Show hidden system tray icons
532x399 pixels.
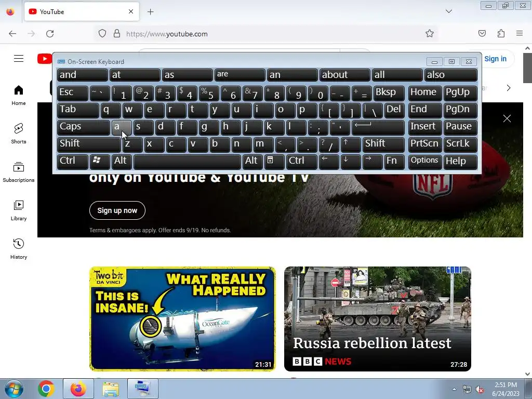(x=454, y=389)
